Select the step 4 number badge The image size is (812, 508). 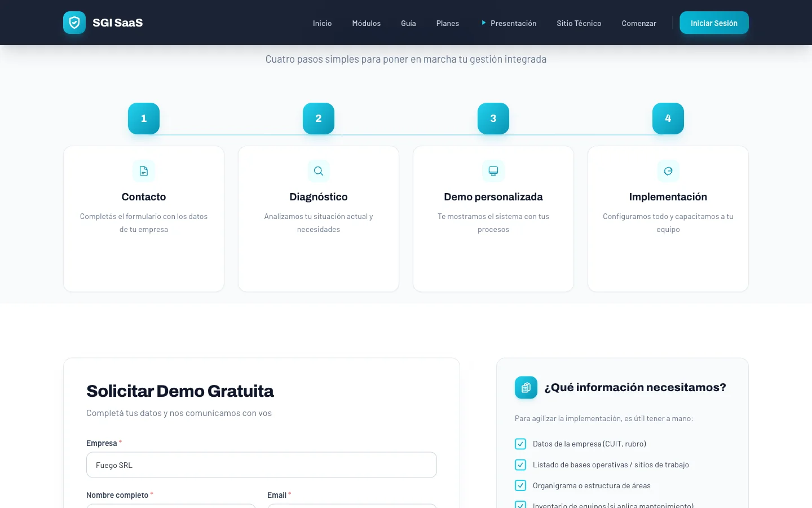point(668,119)
